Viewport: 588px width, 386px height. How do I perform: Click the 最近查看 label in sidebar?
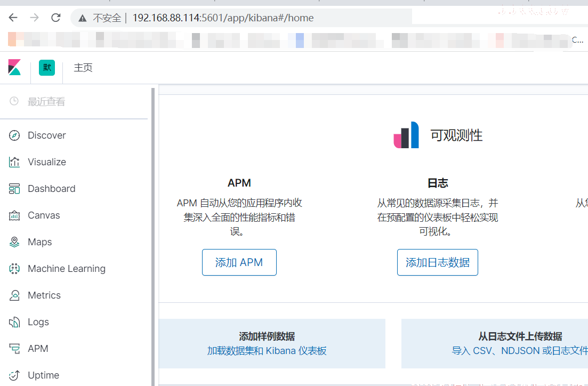tap(46, 102)
